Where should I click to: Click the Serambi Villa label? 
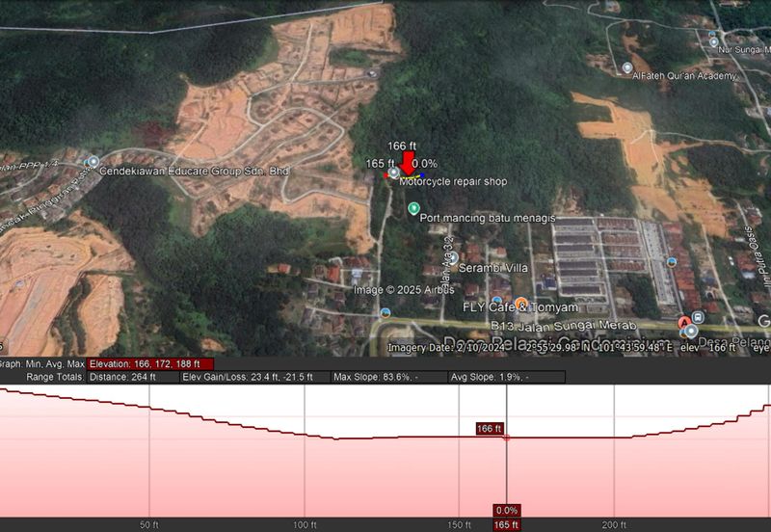click(x=493, y=268)
